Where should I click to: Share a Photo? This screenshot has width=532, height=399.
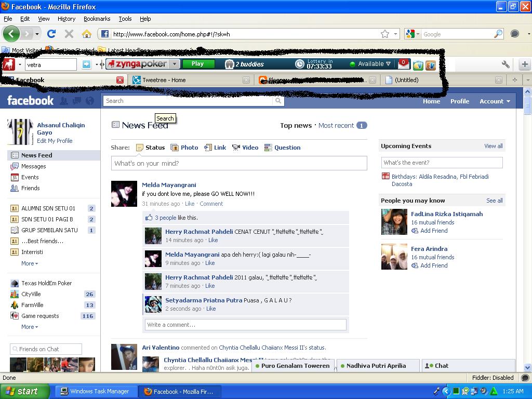184,148
